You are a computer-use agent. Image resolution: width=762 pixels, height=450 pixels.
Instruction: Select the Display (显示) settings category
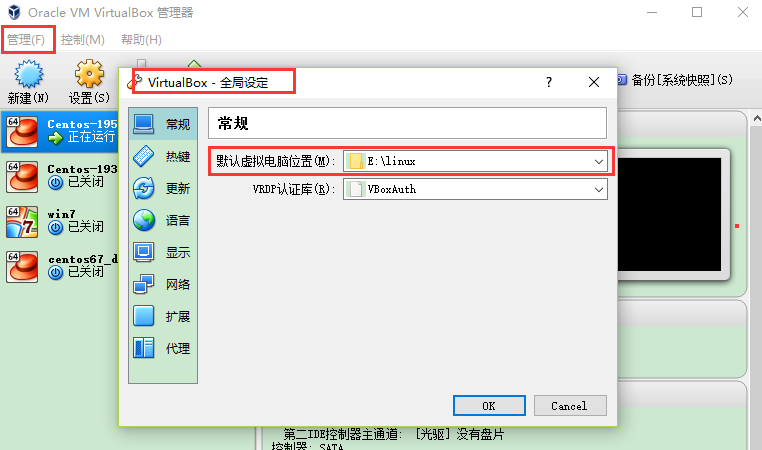tap(163, 253)
